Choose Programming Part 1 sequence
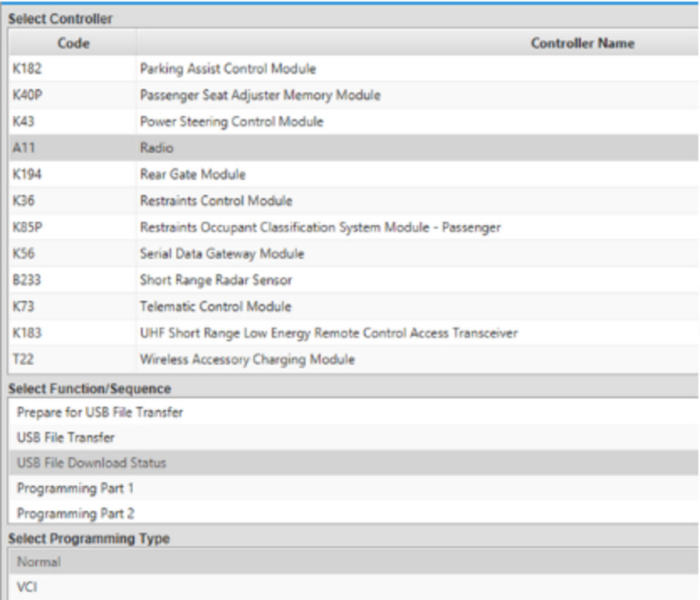Screen dimensions: 700x600 point(354,488)
